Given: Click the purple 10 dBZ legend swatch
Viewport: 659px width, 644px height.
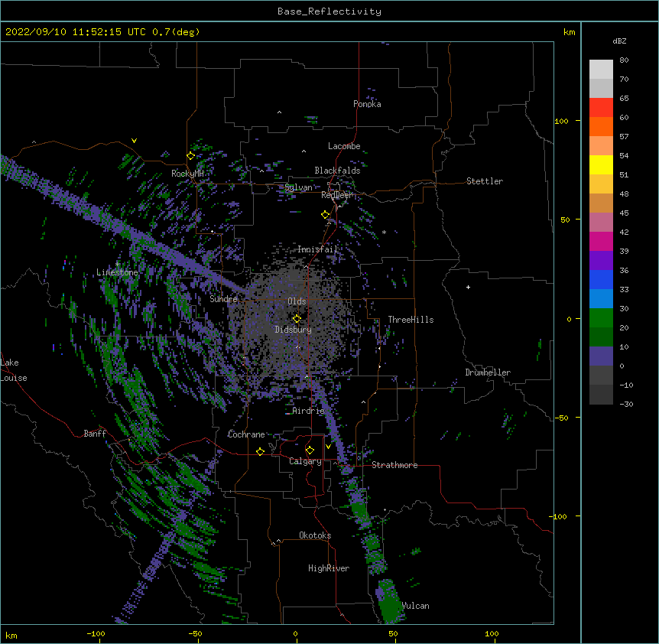Looking at the screenshot, I should click(601, 356).
